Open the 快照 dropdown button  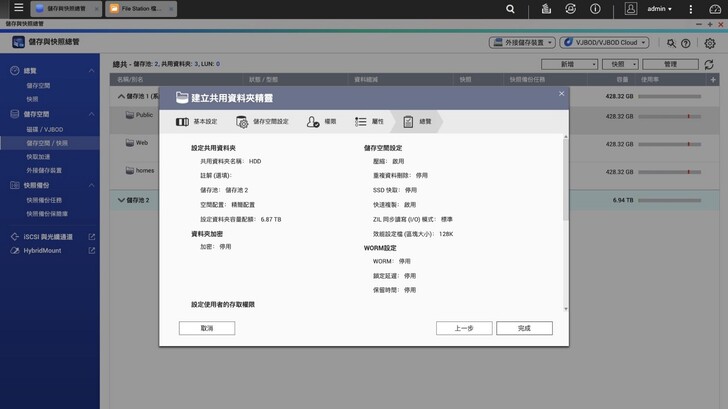(x=620, y=64)
